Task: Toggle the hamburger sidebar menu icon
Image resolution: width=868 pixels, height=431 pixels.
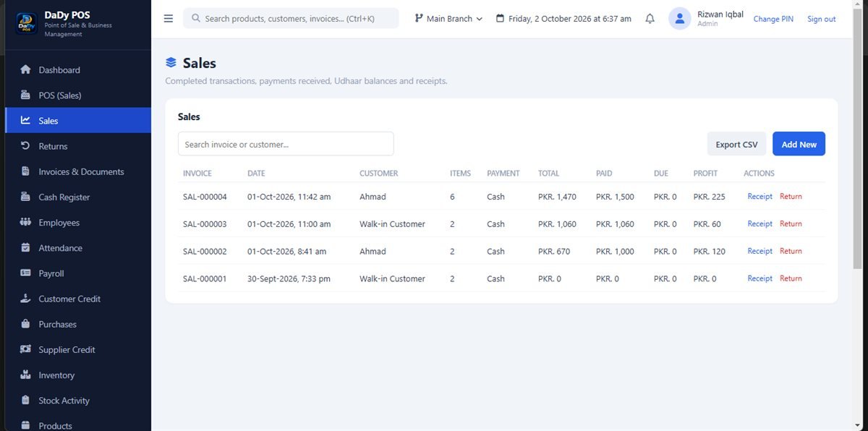Action: [169, 19]
